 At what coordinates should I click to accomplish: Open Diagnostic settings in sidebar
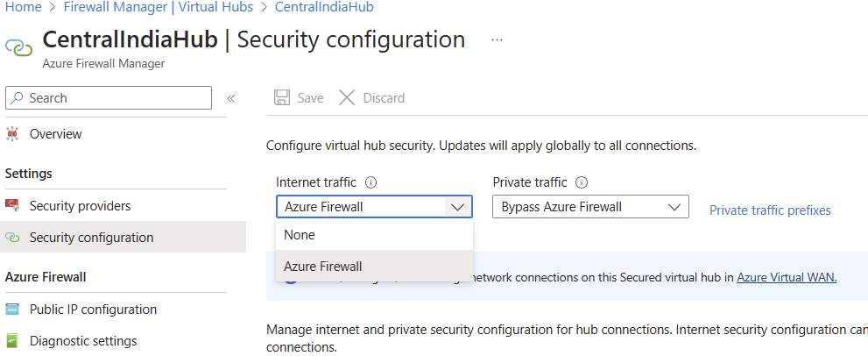(83, 341)
